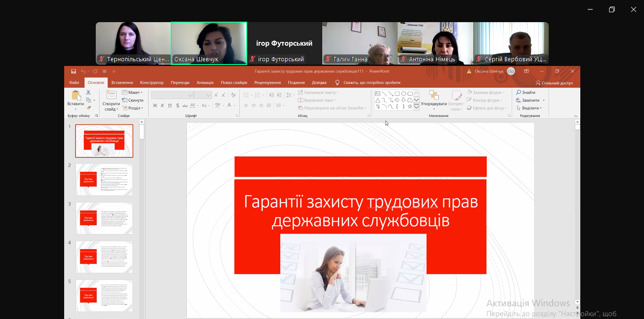This screenshot has width=644, height=319.
Task: Switch to the Рецензування tab
Action: pos(268,82)
